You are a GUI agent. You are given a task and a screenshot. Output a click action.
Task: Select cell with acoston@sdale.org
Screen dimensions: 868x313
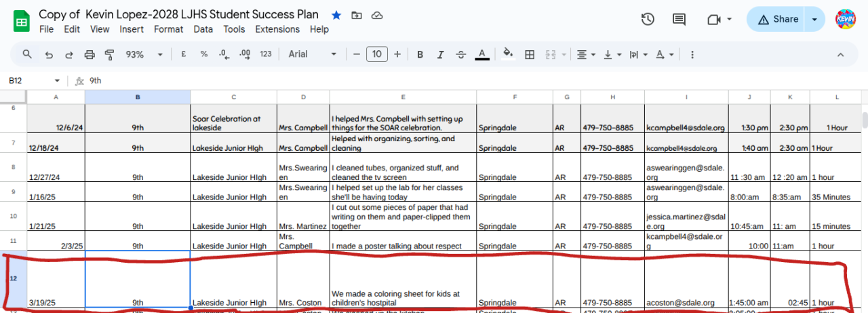coord(686,280)
